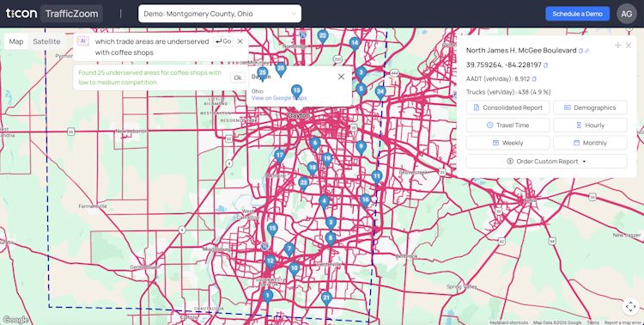Copy the latitude and longitude coordinates
The image size is (644, 325).
click(x=545, y=65)
